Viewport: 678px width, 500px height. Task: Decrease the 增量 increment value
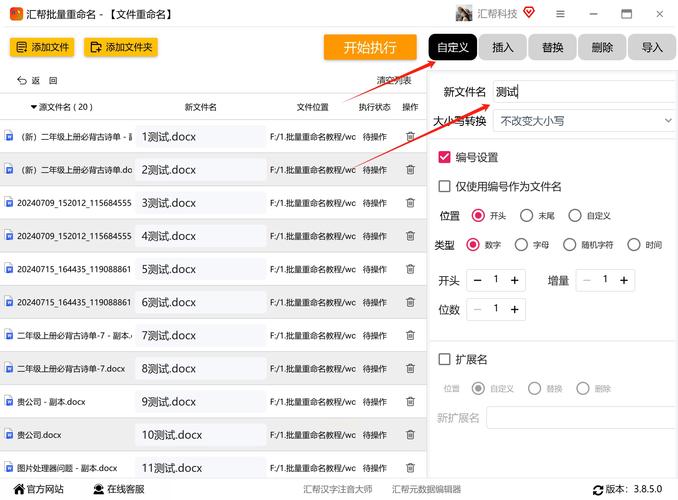587,280
